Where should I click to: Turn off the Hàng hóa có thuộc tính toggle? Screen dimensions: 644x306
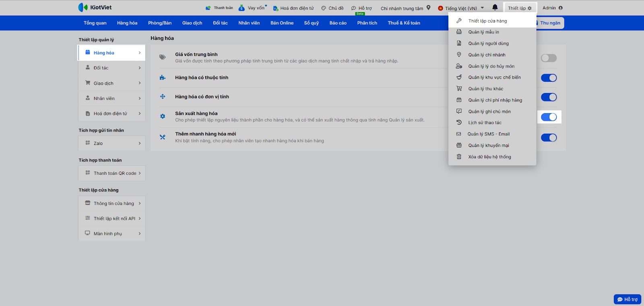click(x=549, y=78)
